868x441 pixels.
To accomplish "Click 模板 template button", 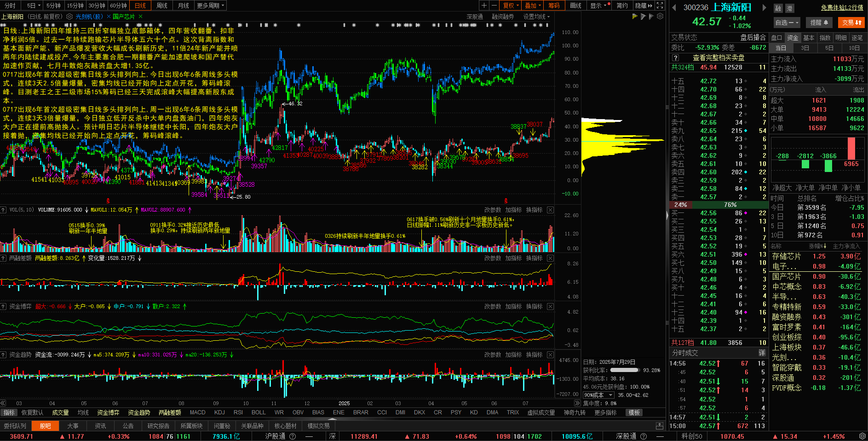I will (x=634, y=412).
